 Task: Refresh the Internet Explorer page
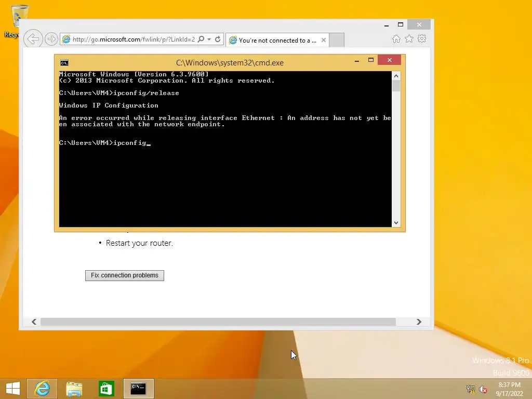(218, 39)
